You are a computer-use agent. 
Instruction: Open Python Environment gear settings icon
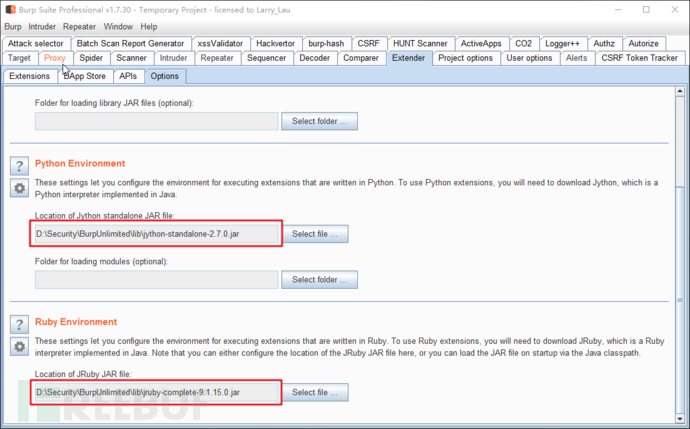[19, 188]
